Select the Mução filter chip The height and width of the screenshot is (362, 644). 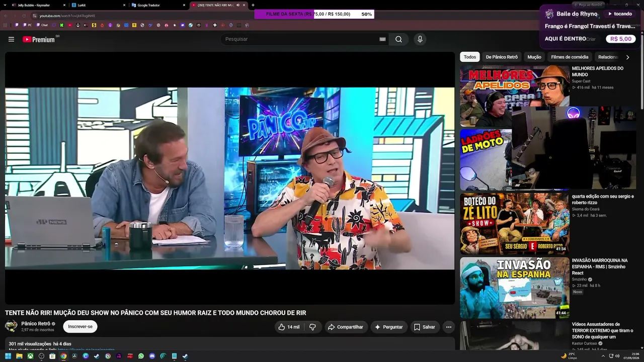pos(534,57)
